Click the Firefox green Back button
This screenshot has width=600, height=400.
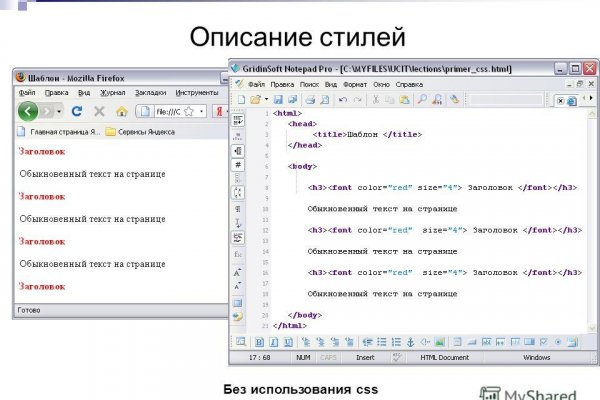[27, 111]
